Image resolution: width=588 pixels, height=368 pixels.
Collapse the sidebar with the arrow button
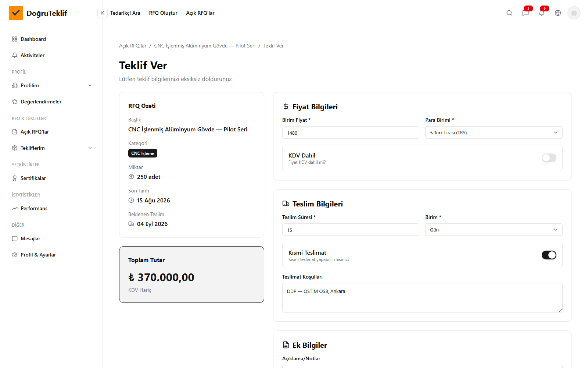click(103, 13)
